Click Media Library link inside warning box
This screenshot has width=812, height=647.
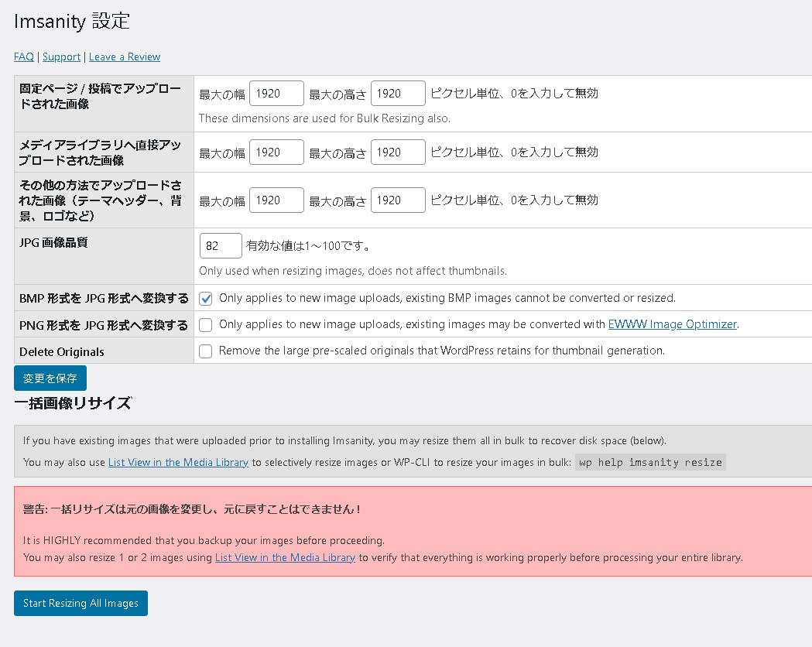[x=284, y=557]
